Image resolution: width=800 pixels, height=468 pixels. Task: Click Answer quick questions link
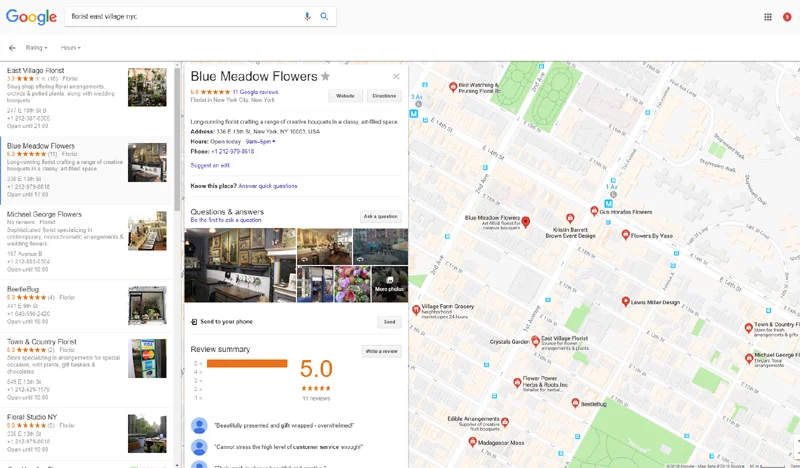267,186
